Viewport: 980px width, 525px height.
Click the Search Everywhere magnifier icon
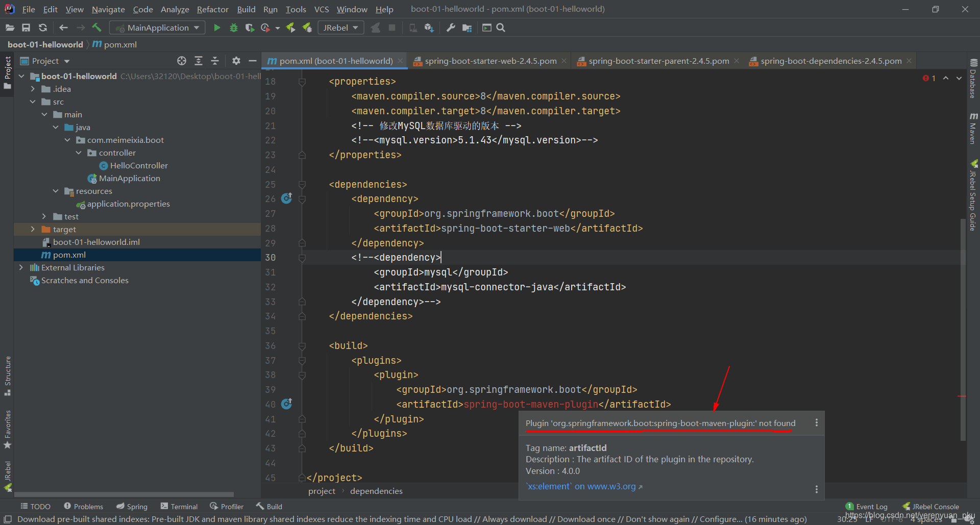[501, 28]
